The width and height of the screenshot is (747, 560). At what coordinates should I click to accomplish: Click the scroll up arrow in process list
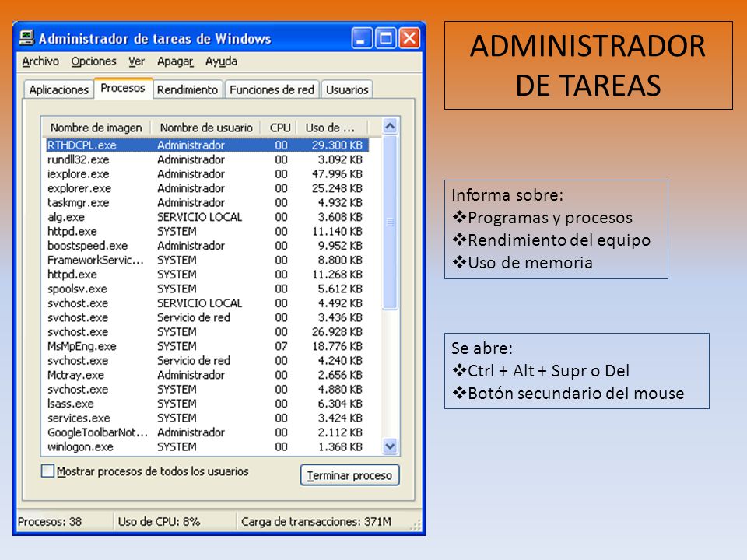(390, 126)
